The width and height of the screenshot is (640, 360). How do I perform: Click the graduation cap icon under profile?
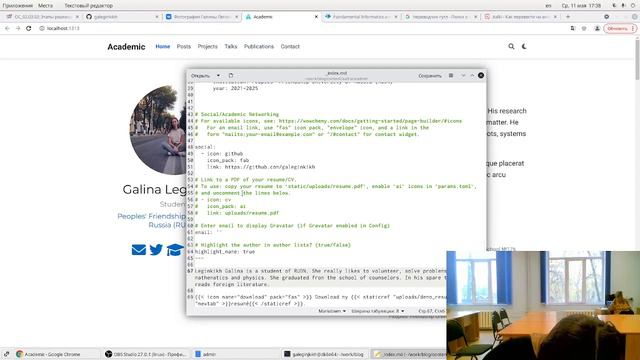(x=175, y=250)
